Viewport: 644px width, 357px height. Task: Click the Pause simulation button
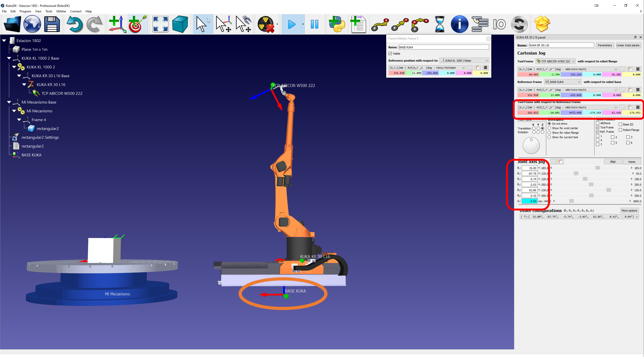click(314, 24)
